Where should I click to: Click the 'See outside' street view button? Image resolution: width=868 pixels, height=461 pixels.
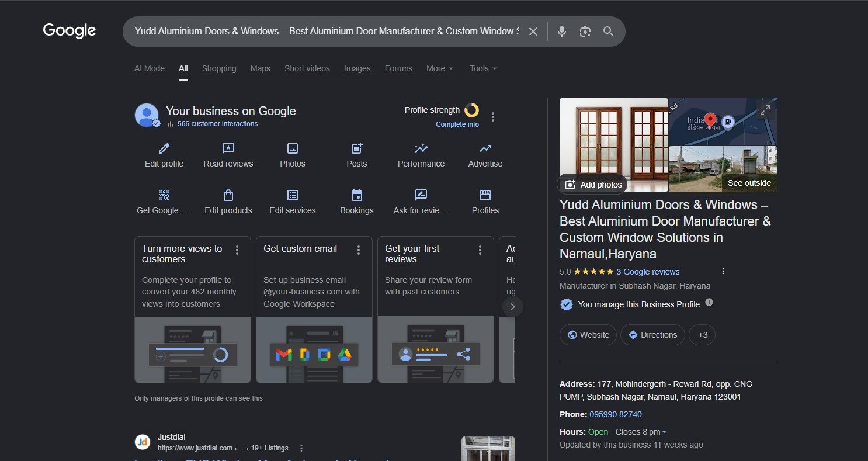pyautogui.click(x=749, y=183)
